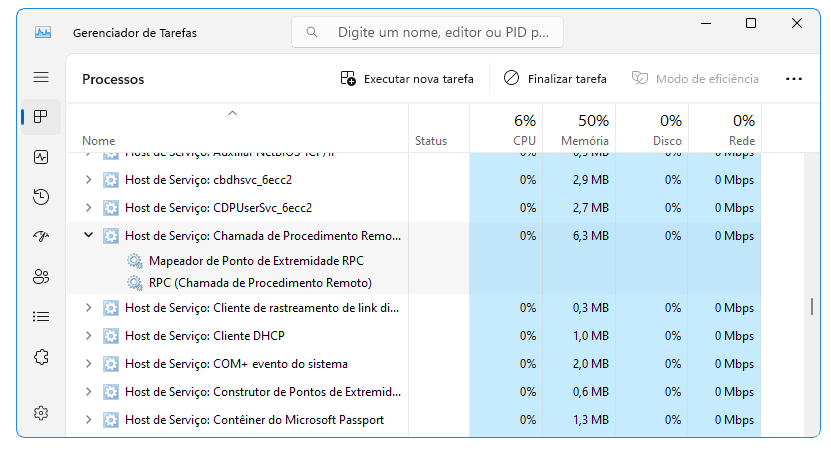Open the Details list sidebar icon

pyautogui.click(x=41, y=316)
